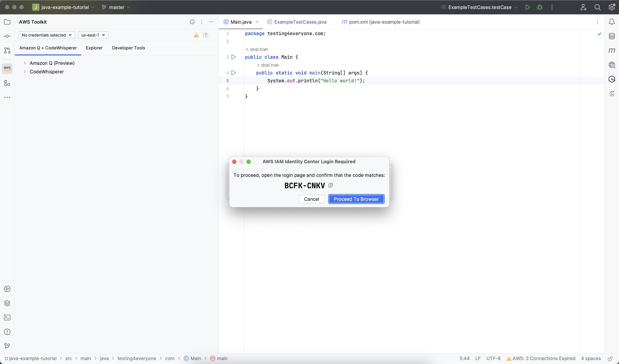Select the Main.java editor tab

click(241, 22)
